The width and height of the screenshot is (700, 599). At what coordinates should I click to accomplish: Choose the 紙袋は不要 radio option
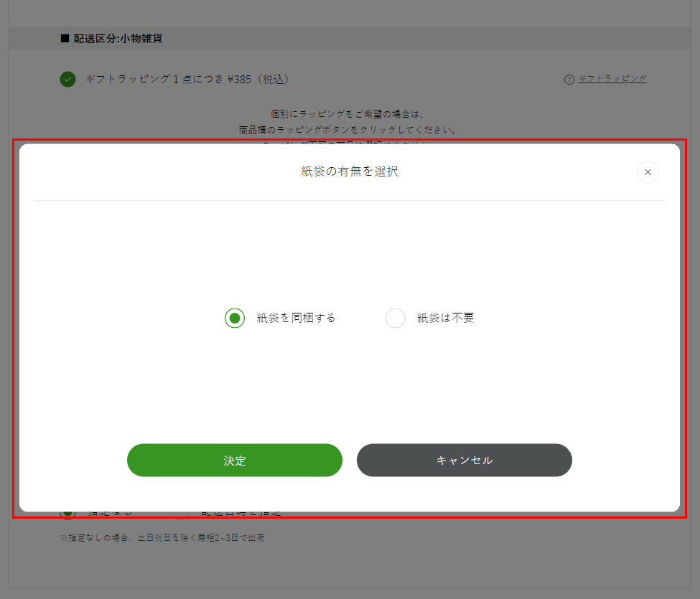click(396, 318)
